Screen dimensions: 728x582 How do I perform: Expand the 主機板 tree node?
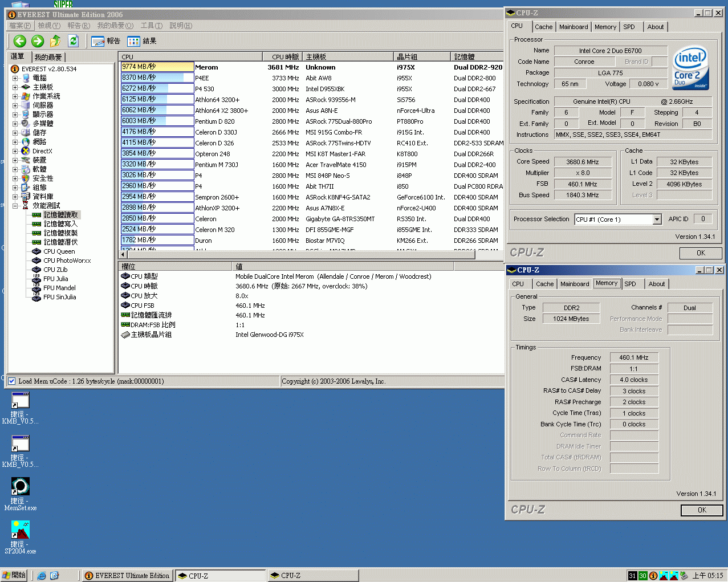coord(15,87)
